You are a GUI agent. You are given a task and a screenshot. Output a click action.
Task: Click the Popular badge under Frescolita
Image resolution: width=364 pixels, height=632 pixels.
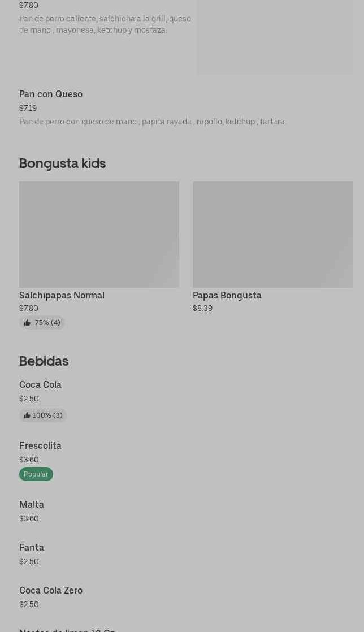pyautogui.click(x=36, y=474)
